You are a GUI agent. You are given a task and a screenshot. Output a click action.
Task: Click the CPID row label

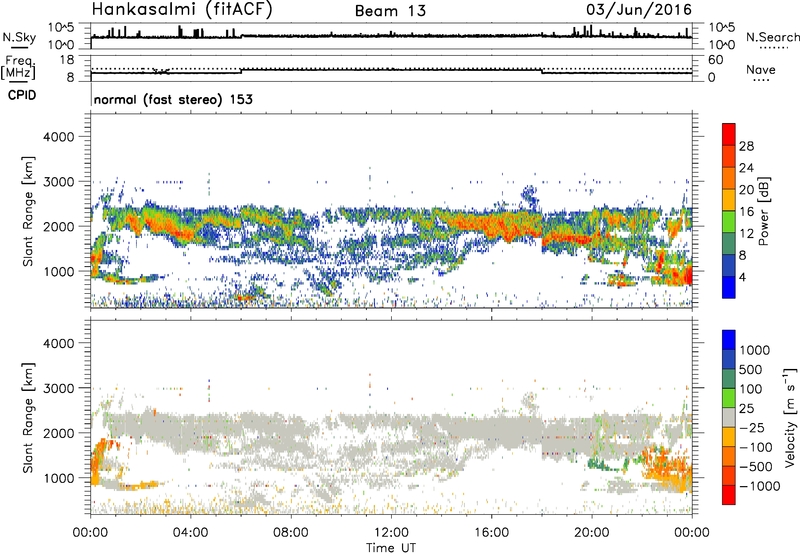(x=22, y=95)
